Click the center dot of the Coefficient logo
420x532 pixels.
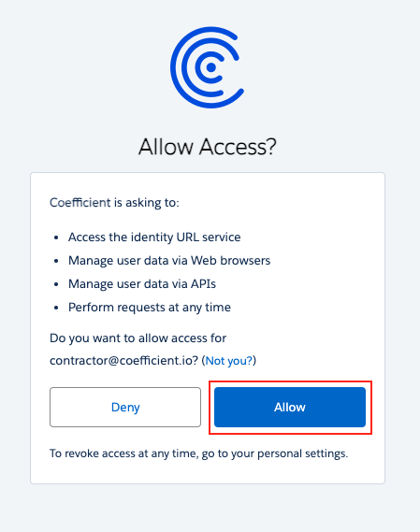coord(210,67)
